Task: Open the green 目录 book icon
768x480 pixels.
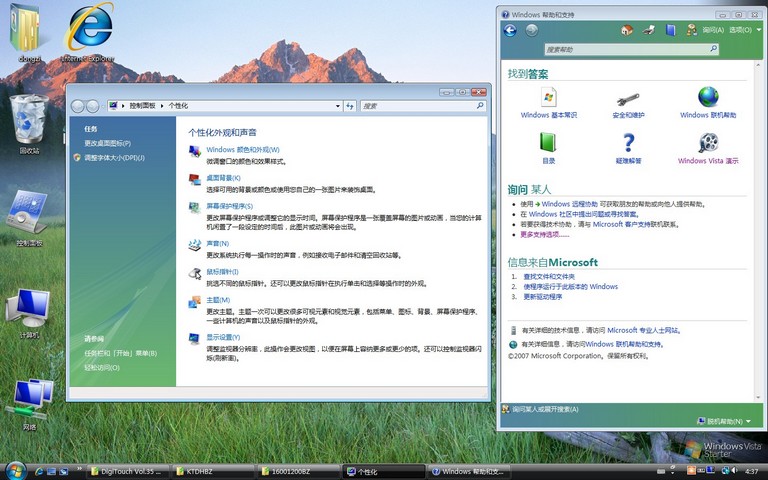Action: coord(548,143)
